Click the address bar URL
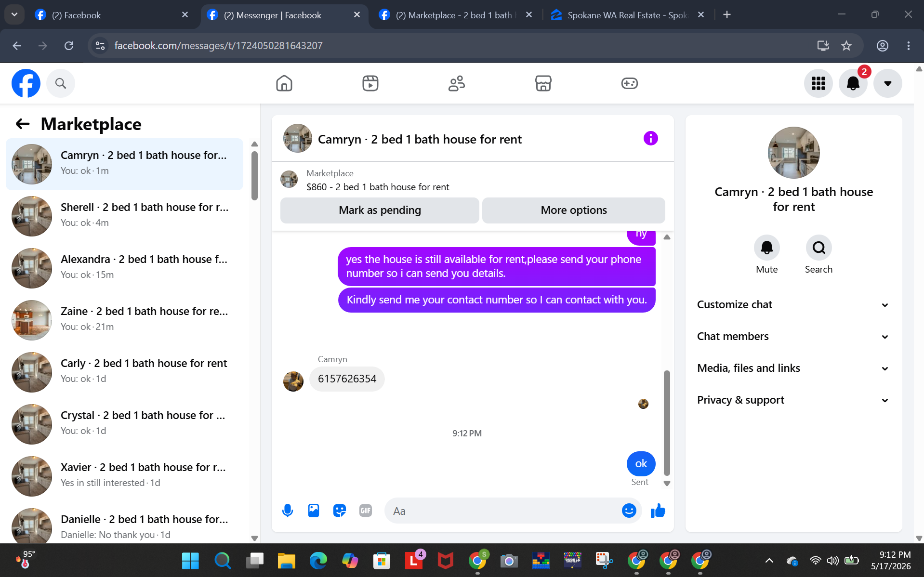 click(218, 46)
